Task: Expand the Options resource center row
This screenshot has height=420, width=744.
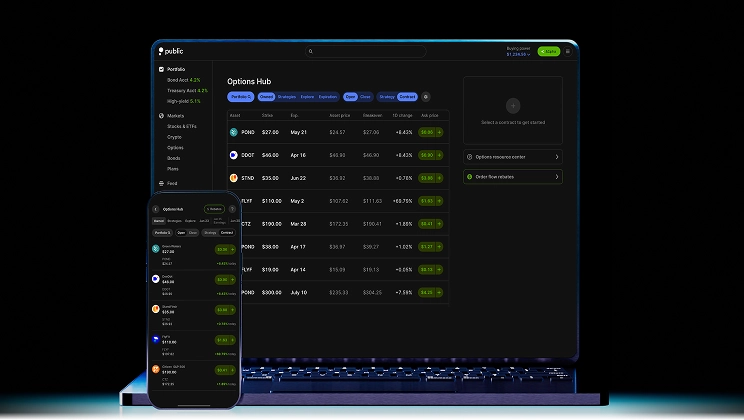Action: tap(512, 157)
